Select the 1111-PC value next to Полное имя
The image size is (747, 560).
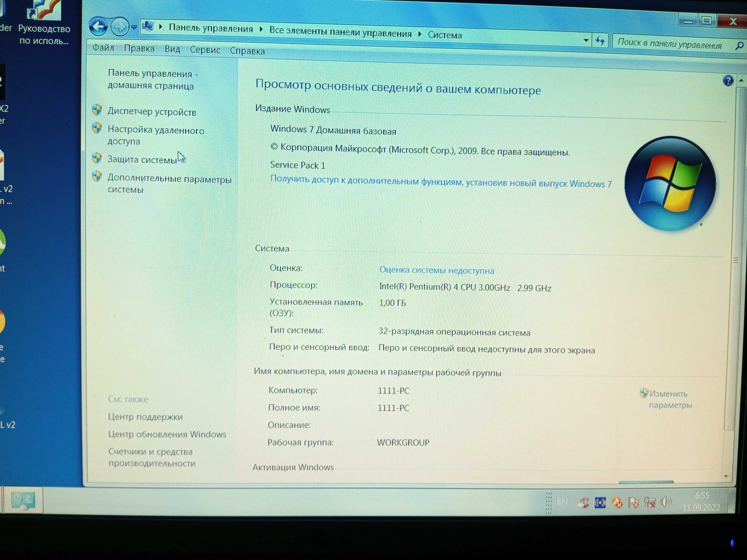(x=393, y=408)
